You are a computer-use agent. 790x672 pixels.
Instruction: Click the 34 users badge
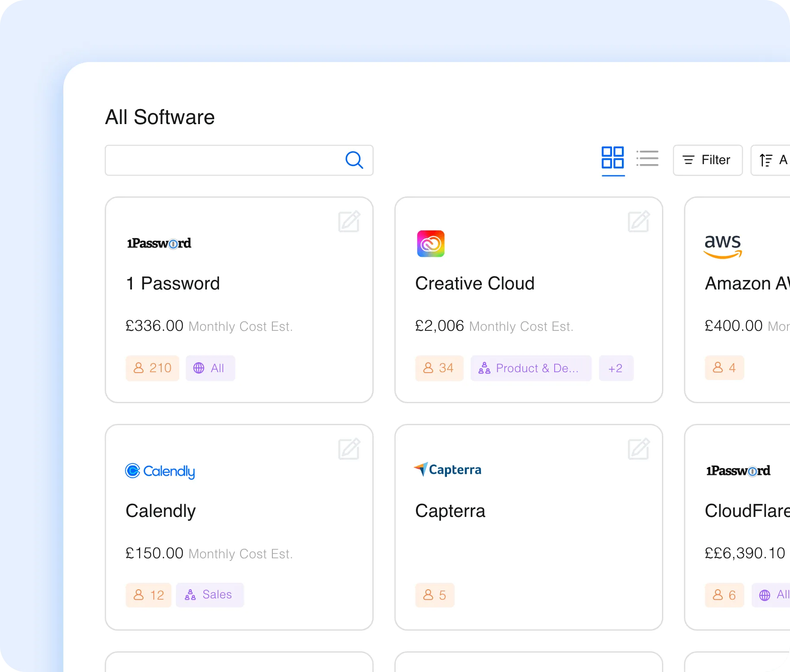440,368
